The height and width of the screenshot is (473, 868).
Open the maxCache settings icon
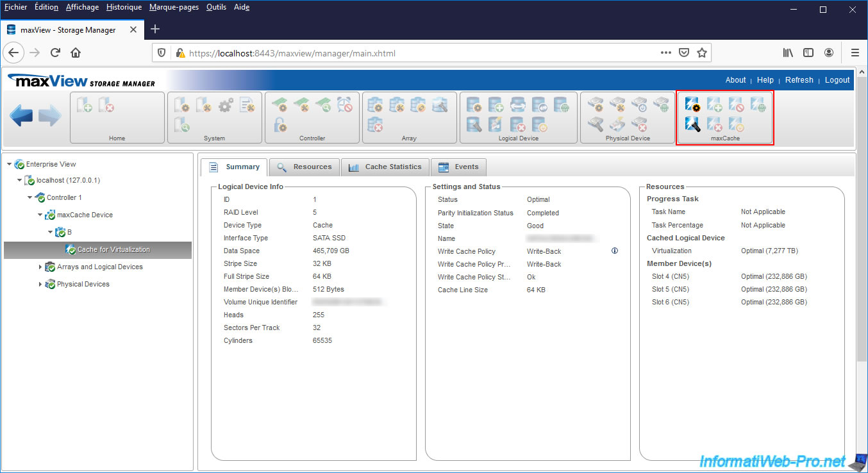692,104
